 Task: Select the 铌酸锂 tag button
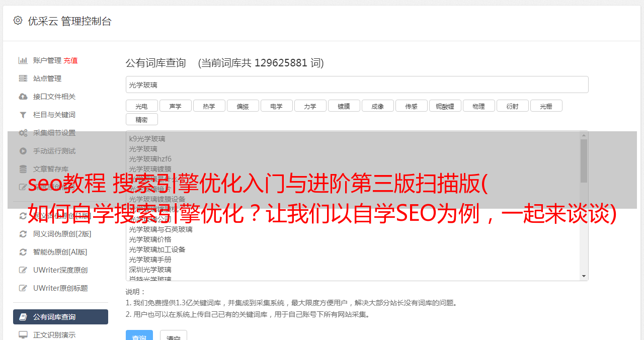(x=445, y=106)
